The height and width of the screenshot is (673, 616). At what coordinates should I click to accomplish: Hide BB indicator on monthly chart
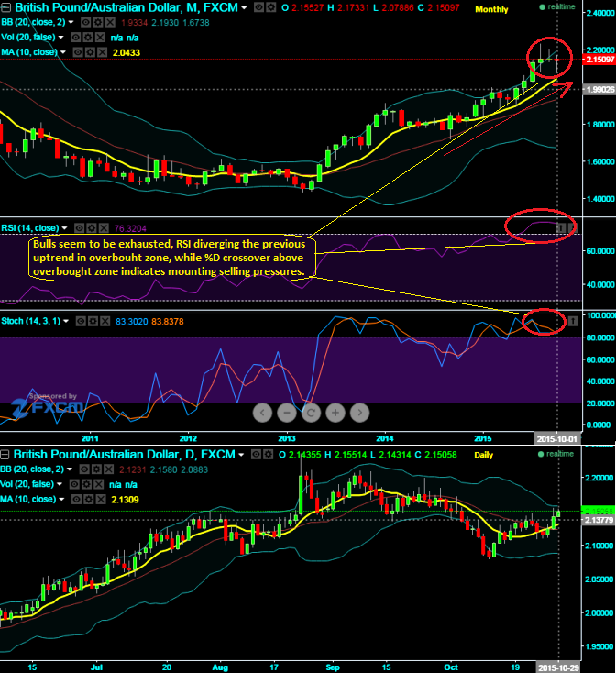tap(86, 22)
